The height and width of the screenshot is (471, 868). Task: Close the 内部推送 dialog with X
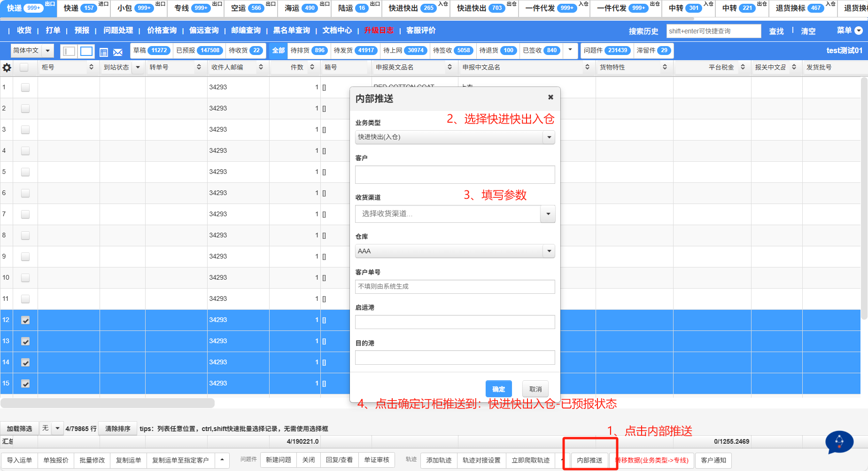[x=550, y=97]
